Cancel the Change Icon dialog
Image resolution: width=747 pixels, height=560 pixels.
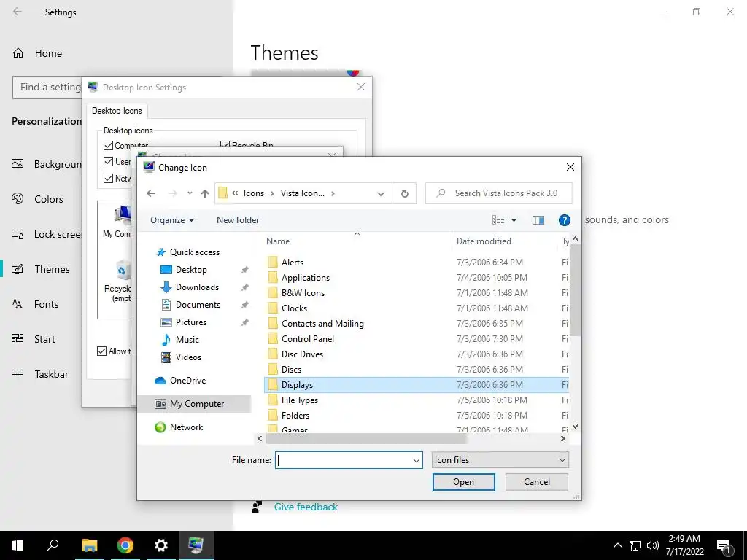[x=536, y=482]
